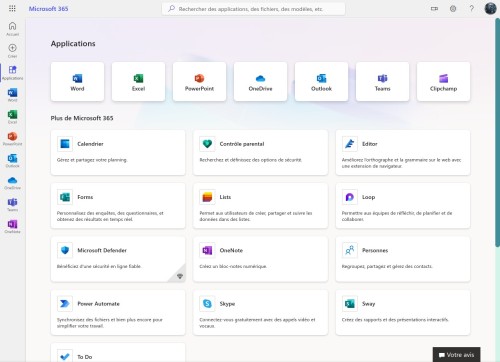Click the Lists card title text
Image resolution: width=500 pixels, height=362 pixels.
(x=225, y=197)
